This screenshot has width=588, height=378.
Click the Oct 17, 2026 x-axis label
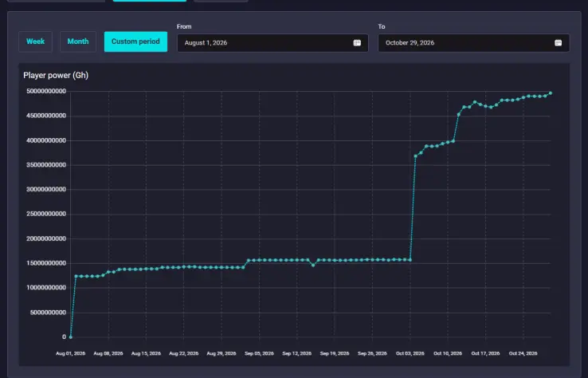[x=485, y=353]
